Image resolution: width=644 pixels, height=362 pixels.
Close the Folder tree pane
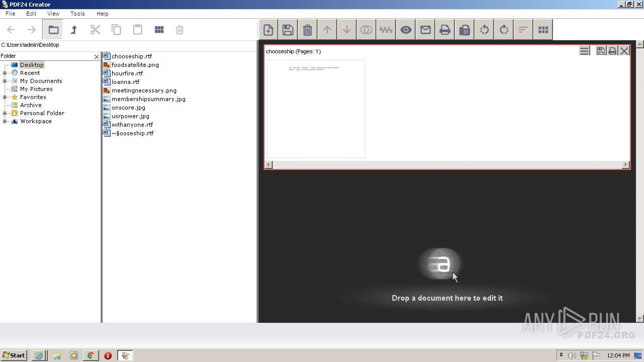[x=97, y=57]
